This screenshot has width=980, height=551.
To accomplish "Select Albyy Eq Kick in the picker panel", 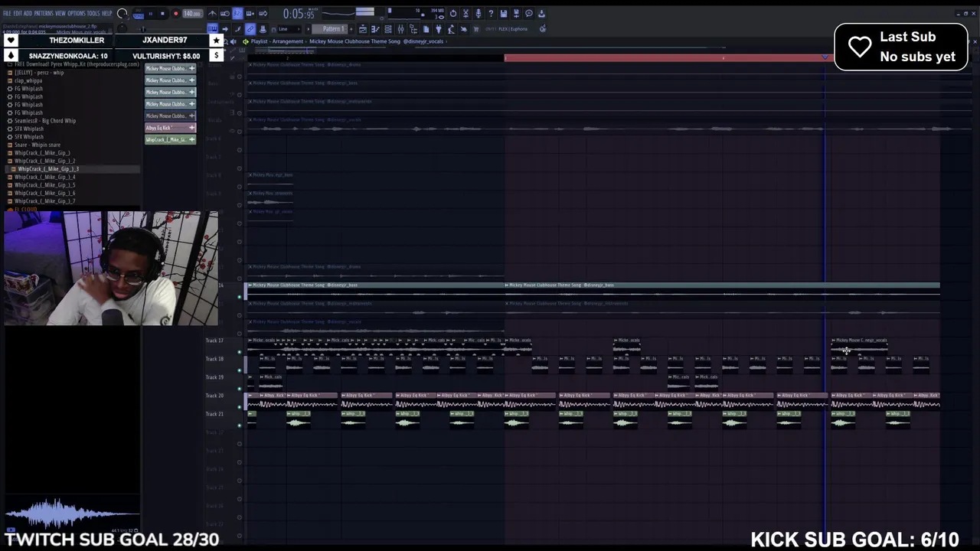I will pos(170,128).
